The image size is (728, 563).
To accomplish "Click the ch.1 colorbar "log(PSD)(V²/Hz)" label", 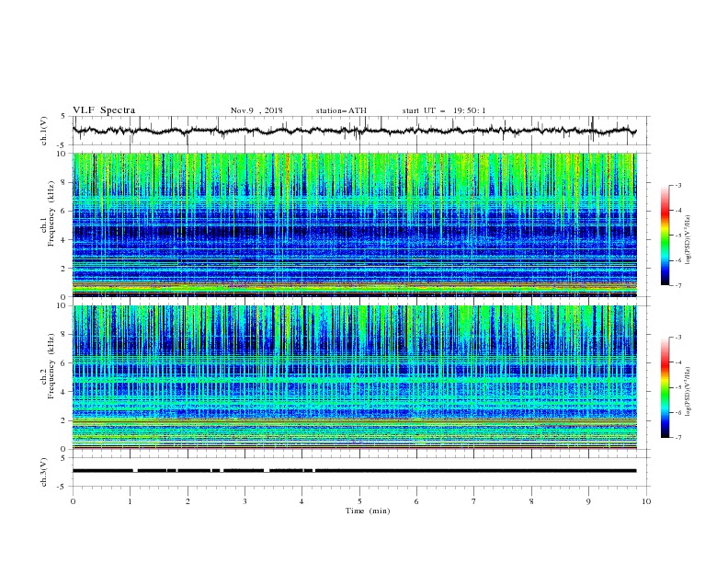I will pos(688,240).
